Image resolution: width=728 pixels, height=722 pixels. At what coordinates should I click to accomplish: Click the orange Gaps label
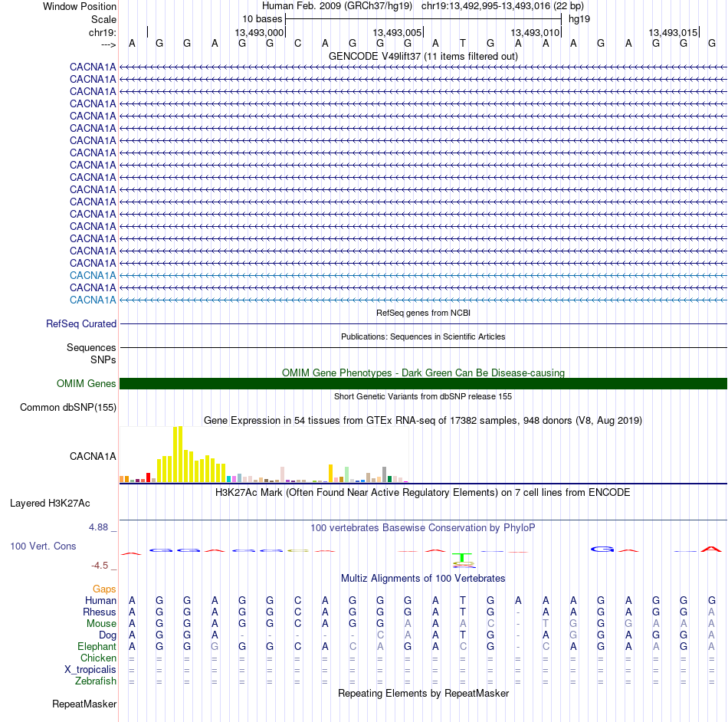pyautogui.click(x=104, y=589)
